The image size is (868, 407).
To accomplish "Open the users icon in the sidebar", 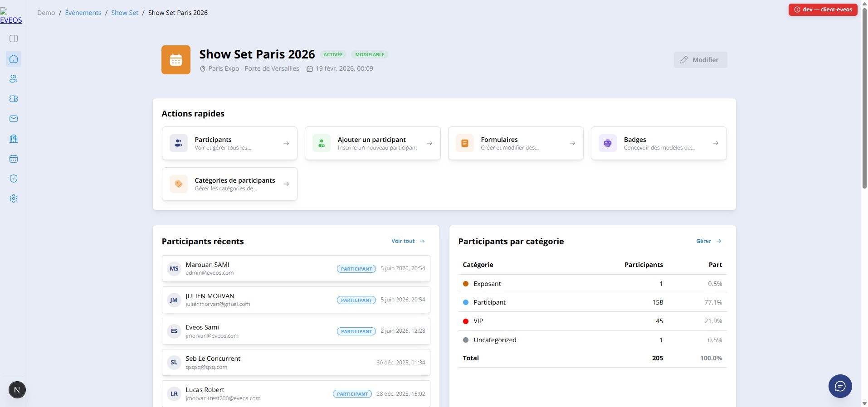I will 14,79.
